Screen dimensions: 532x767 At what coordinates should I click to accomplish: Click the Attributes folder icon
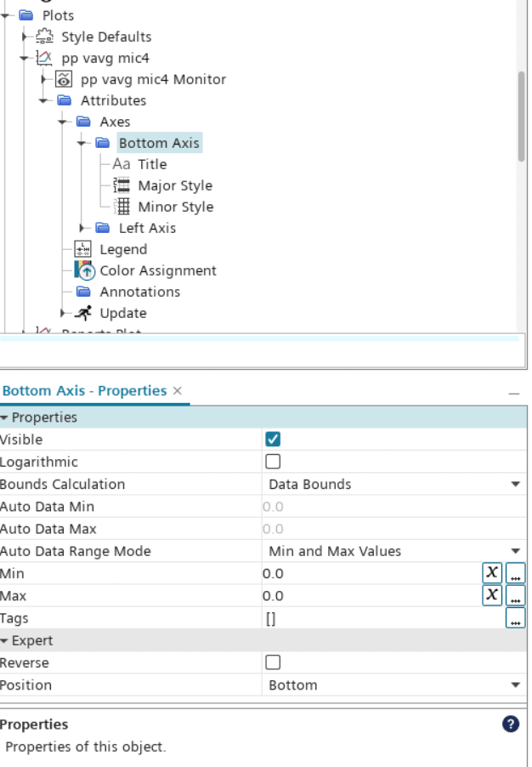(64, 101)
